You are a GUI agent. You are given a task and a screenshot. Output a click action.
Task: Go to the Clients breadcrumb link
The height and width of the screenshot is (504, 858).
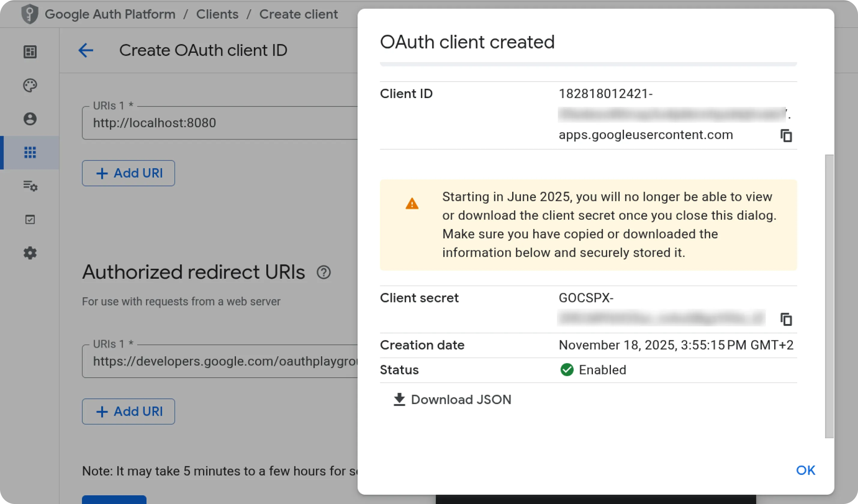coord(217,14)
